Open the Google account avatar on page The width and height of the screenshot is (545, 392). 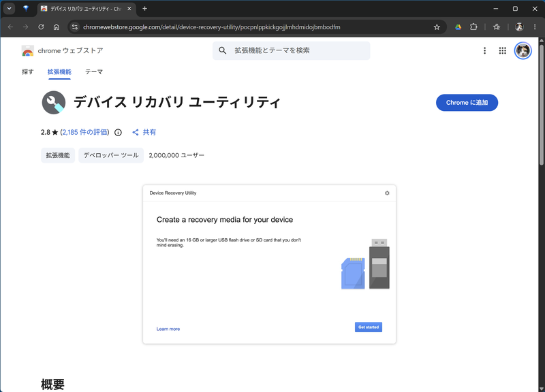[523, 50]
